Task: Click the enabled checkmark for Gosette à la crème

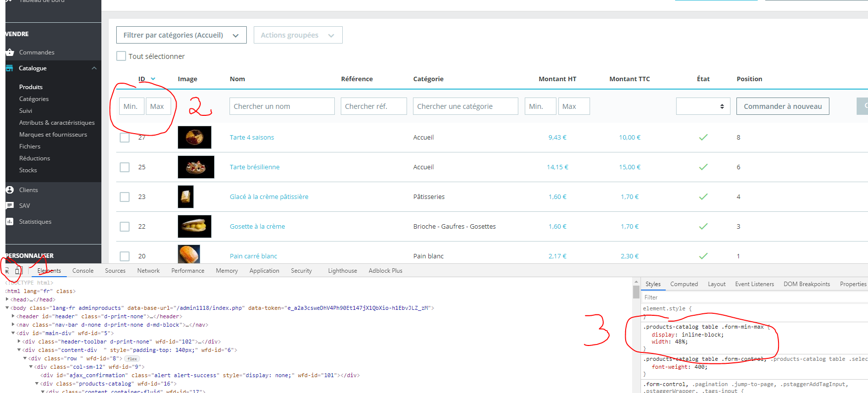Action: (x=703, y=226)
